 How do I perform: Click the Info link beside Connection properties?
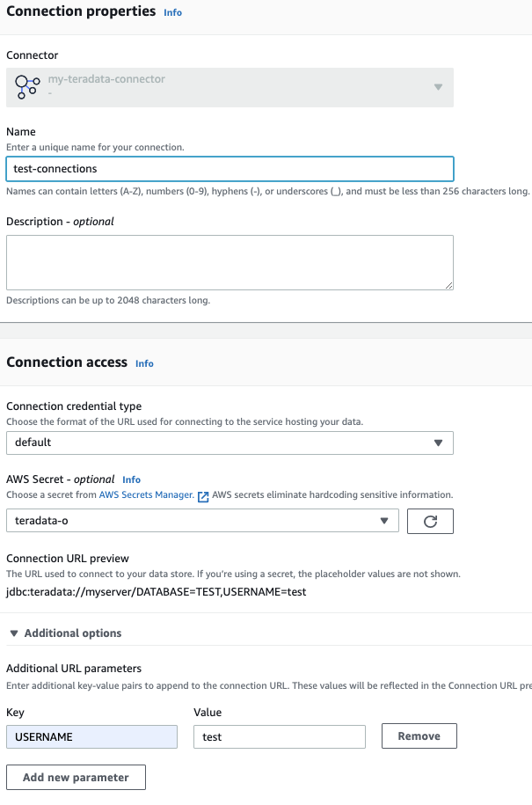pos(173,13)
